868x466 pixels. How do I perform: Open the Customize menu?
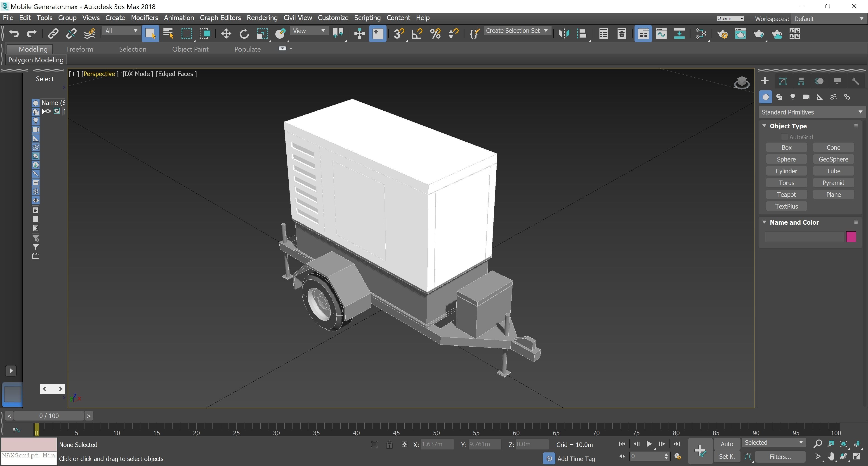point(333,18)
